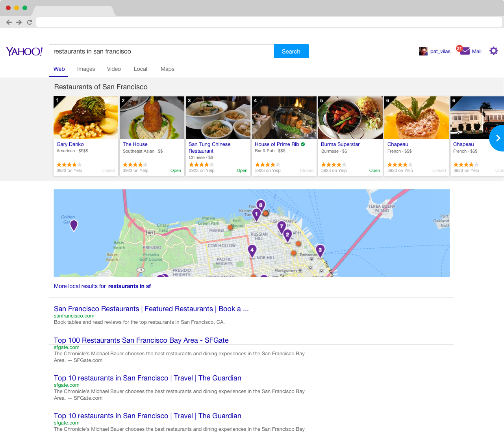504x432 pixels.
Task: Open San Tung Chinese Restaurant link
Action: pos(209,148)
